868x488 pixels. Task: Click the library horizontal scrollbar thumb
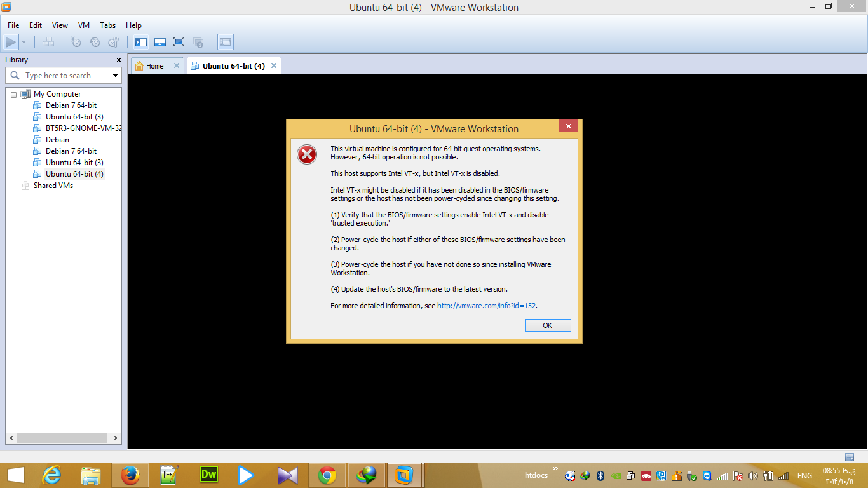(62, 438)
